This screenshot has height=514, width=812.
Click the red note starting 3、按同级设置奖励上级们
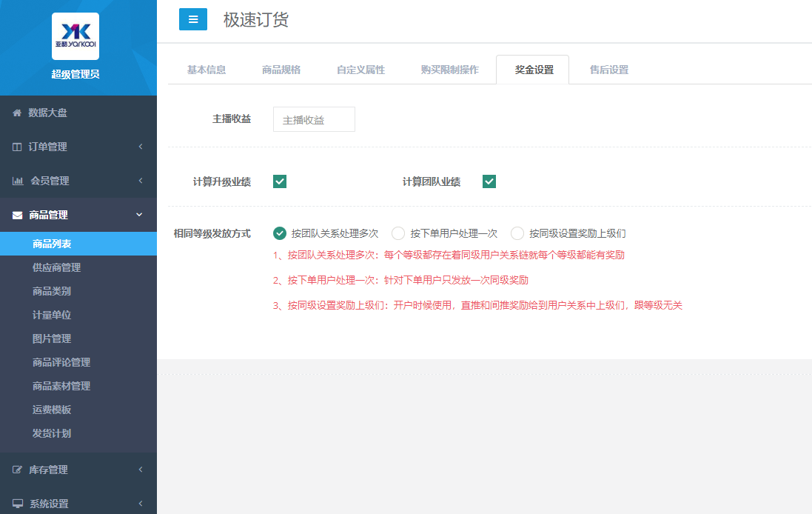(477, 305)
